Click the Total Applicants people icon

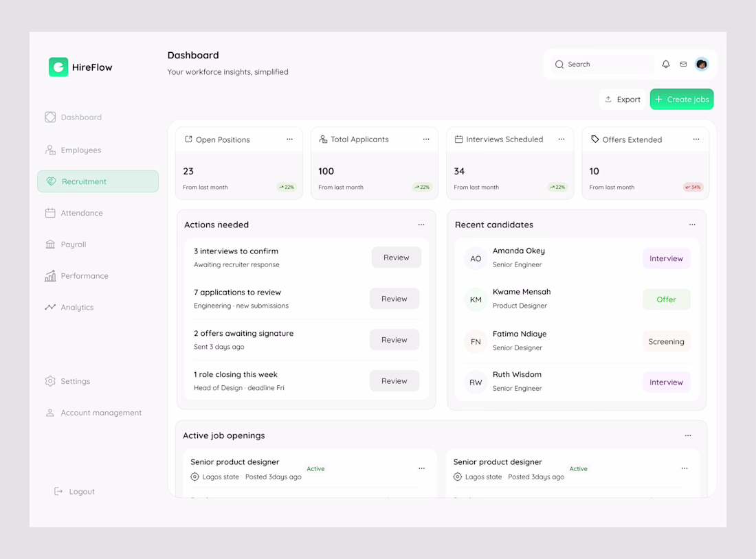tap(323, 139)
